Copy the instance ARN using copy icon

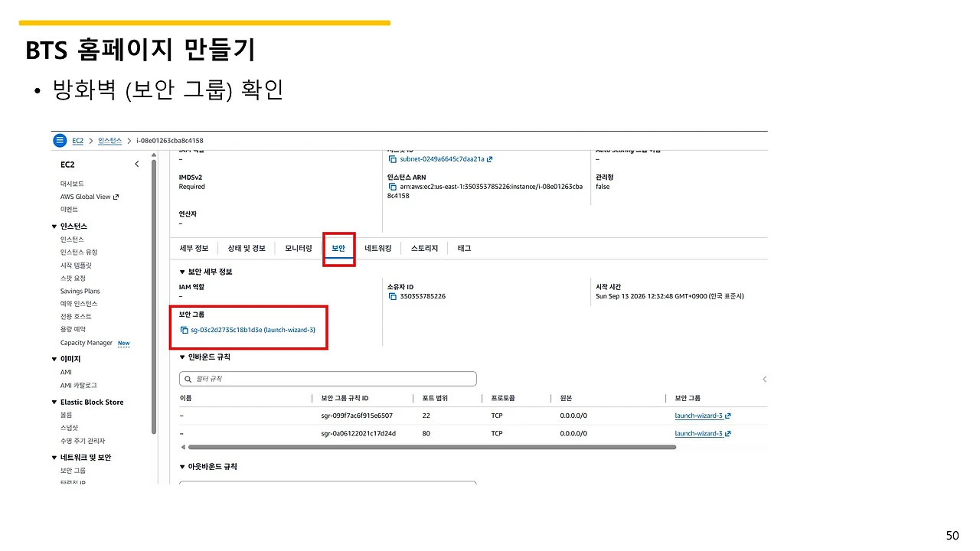pos(392,186)
